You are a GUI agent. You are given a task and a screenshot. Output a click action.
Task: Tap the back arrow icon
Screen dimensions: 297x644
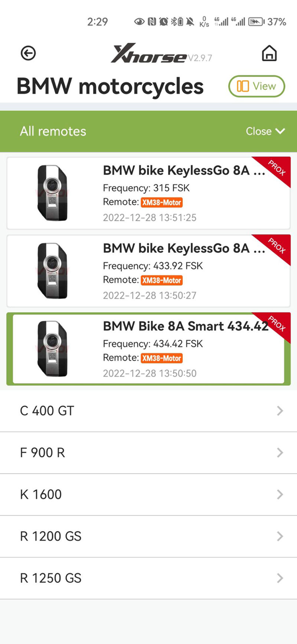click(28, 53)
